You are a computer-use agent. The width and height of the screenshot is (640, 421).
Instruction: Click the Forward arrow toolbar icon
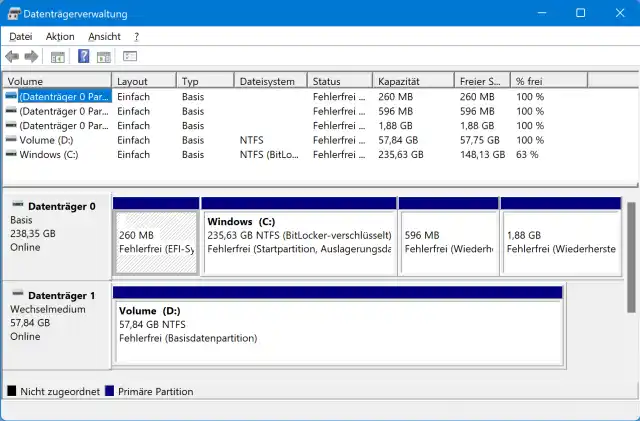click(31, 56)
